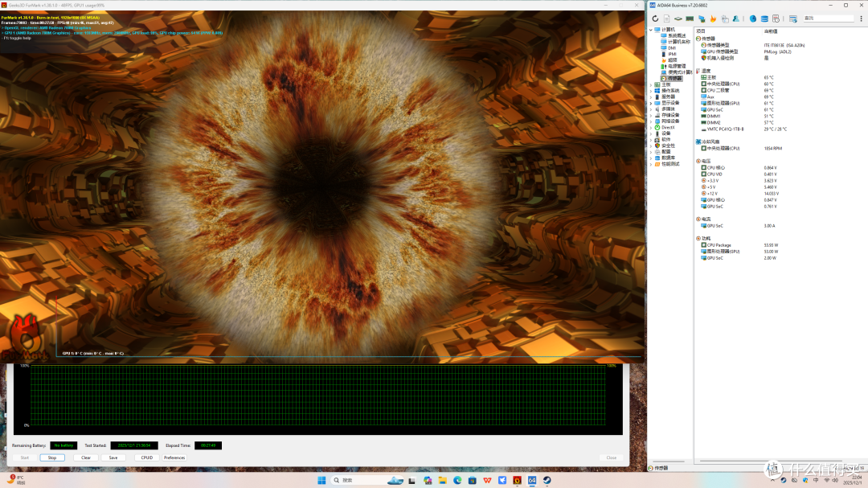Image resolution: width=868 pixels, height=488 pixels.
Task: Click the GPU 传感器类型 row
Action: (x=746, y=51)
